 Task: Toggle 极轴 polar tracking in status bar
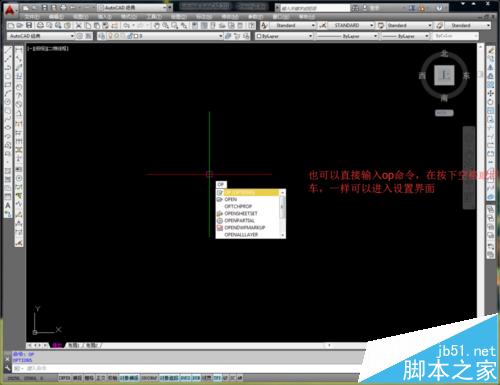coord(112,378)
